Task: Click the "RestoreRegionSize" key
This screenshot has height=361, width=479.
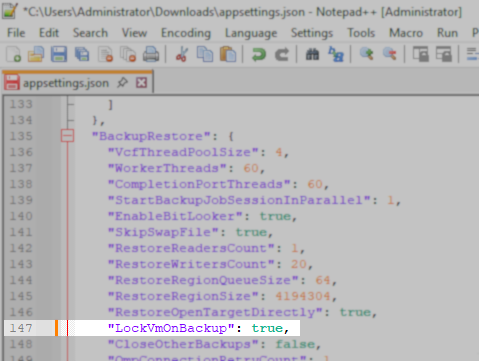Action: [x=183, y=296]
